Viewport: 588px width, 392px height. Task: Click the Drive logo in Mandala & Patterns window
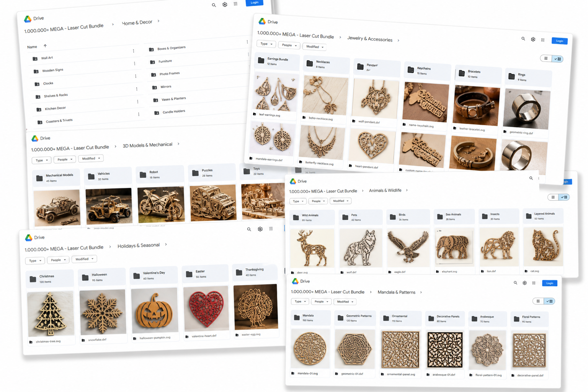point(295,281)
